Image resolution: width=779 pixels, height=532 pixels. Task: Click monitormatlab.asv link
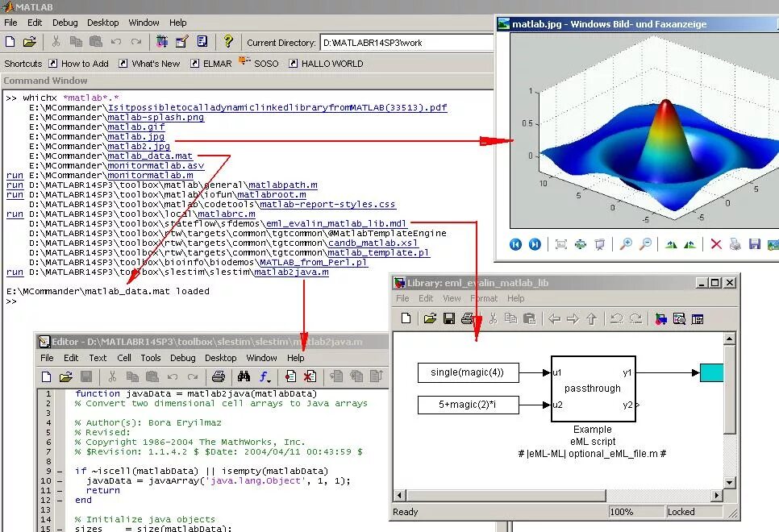point(156,165)
